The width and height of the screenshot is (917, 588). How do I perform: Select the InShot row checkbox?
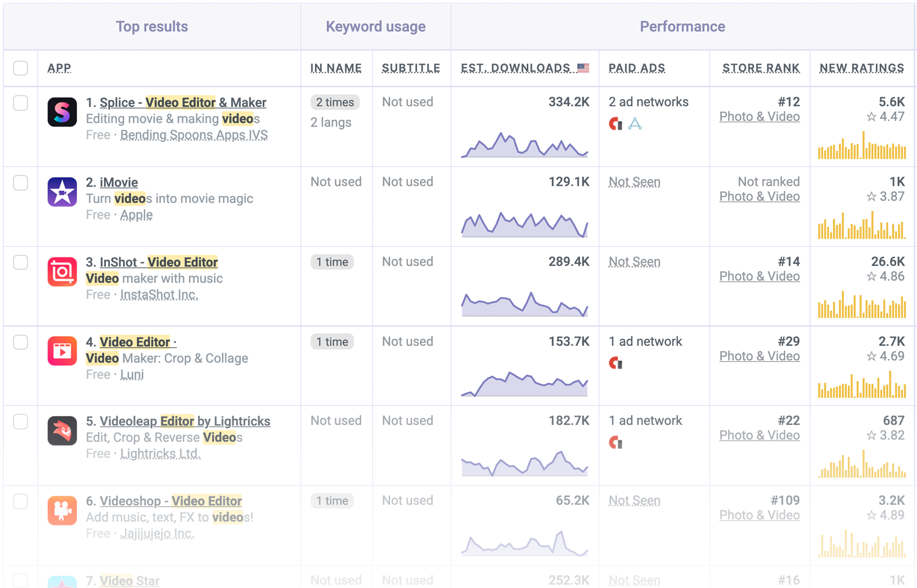pyautogui.click(x=21, y=262)
